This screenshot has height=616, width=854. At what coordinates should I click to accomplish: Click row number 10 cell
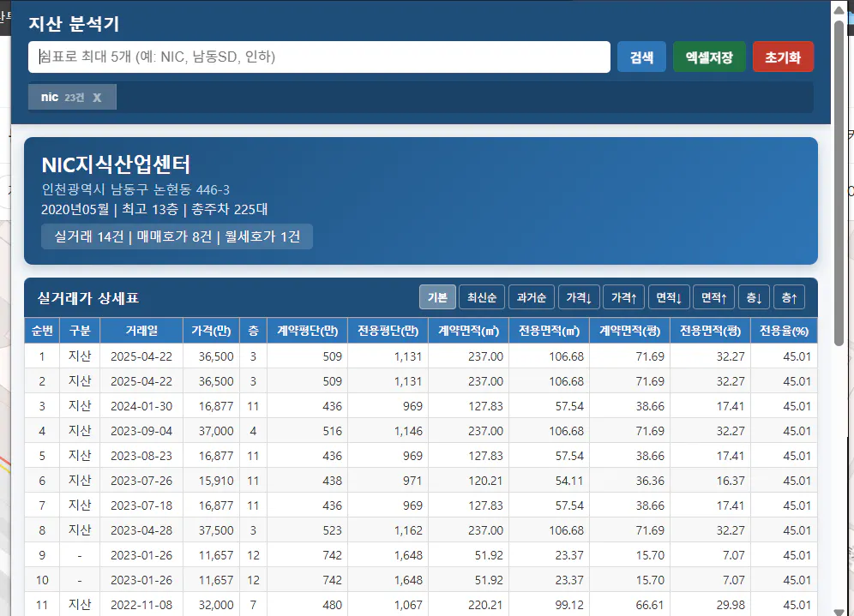click(42, 580)
